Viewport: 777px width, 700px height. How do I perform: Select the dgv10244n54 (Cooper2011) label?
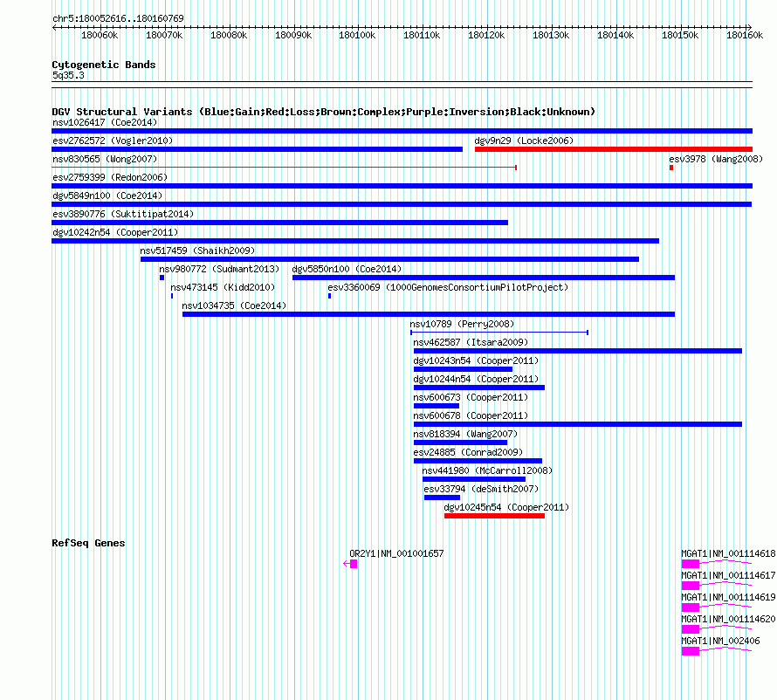click(476, 379)
